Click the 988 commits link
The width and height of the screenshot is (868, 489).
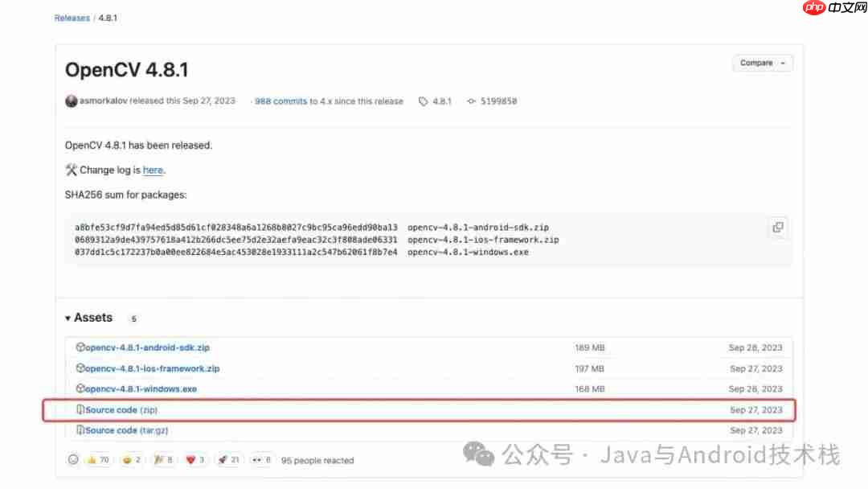[x=280, y=101]
